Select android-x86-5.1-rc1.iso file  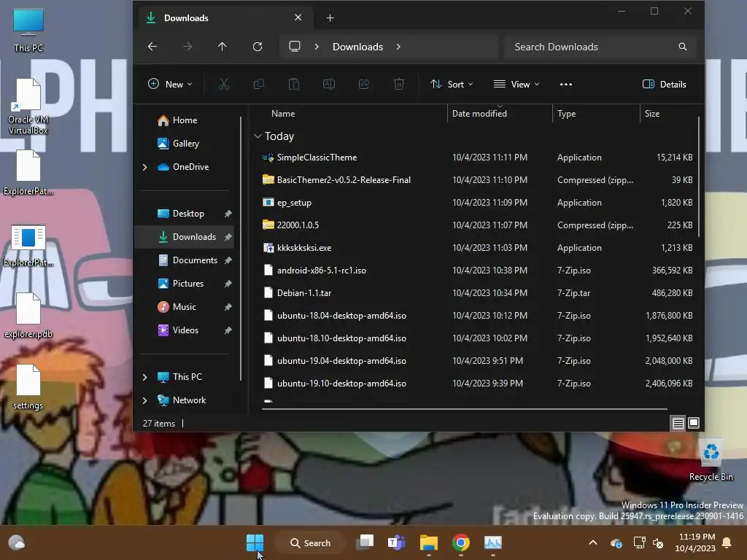pos(477,271)
